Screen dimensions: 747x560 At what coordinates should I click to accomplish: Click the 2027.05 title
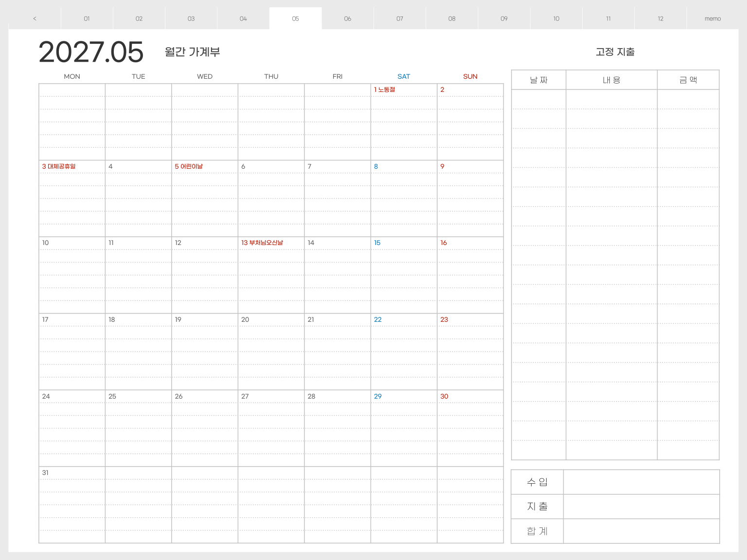point(91,52)
